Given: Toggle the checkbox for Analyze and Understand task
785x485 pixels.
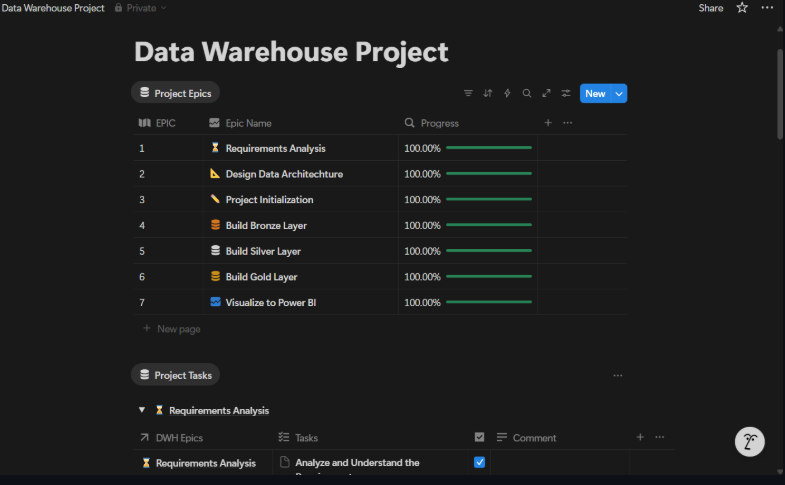Looking at the screenshot, I should (x=479, y=462).
